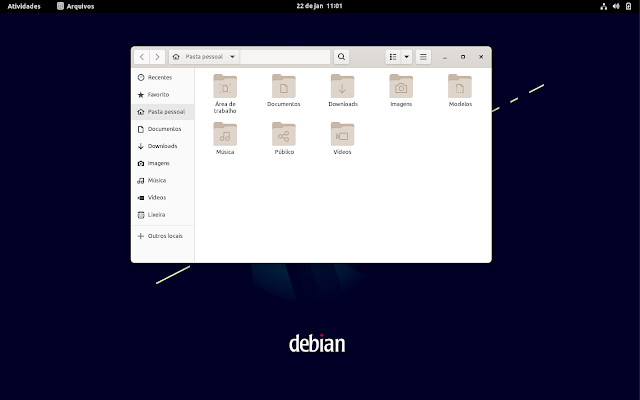
Task: Open Música in the sidebar
Action: (163, 180)
